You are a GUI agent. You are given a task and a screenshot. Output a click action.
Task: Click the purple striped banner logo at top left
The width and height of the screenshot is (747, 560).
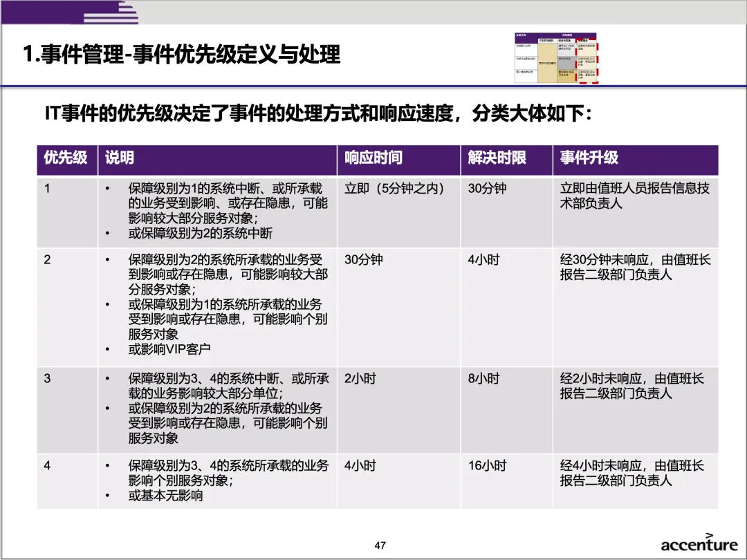tap(70, 12)
